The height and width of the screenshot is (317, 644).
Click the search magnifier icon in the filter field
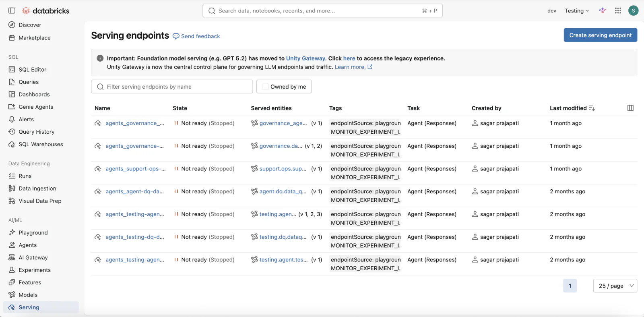pos(100,87)
